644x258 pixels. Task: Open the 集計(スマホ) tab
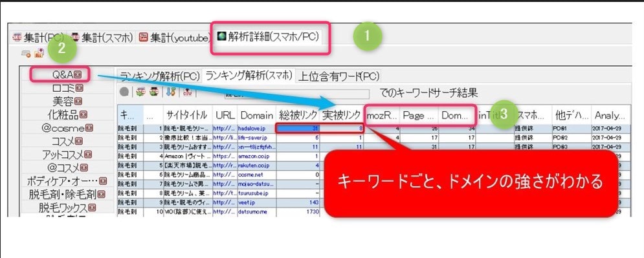click(x=102, y=38)
